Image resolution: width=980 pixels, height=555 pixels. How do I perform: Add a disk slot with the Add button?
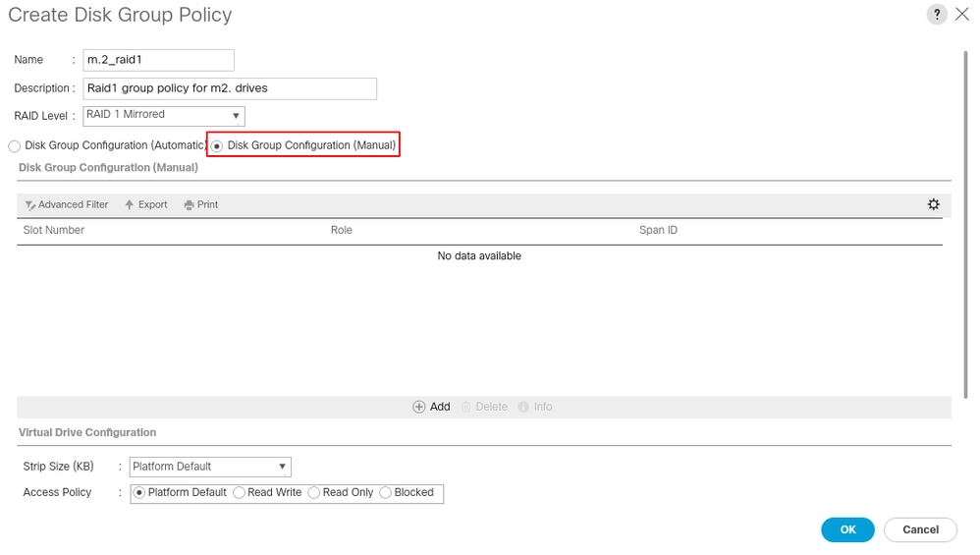[431, 407]
